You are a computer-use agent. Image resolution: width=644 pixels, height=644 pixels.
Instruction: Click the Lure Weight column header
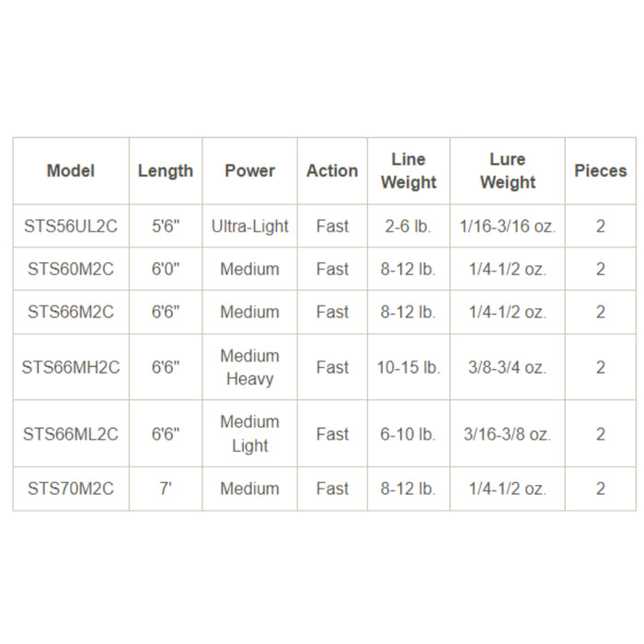click(x=507, y=171)
